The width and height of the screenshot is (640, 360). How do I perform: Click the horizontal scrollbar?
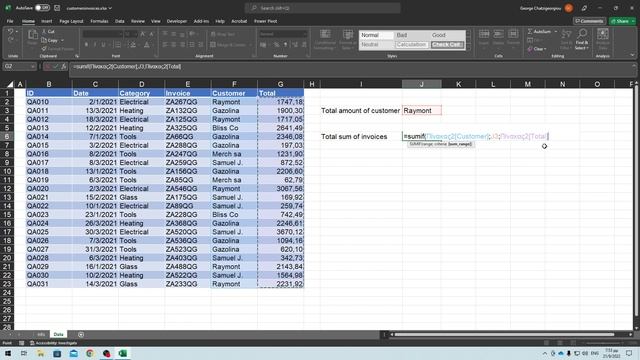pyautogui.click(x=504, y=335)
